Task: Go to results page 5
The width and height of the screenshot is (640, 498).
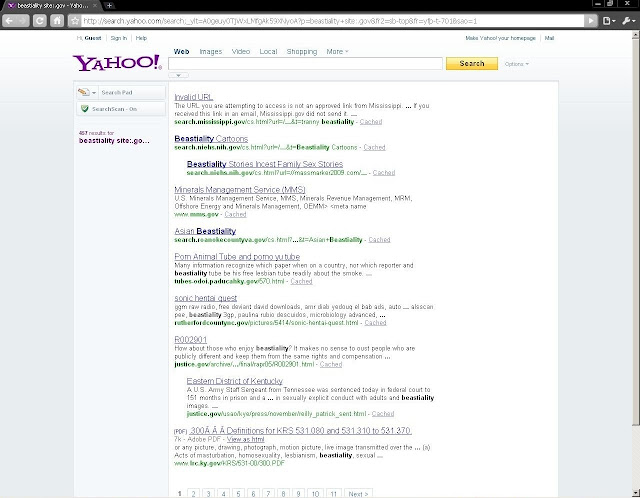Action: pyautogui.click(x=238, y=494)
